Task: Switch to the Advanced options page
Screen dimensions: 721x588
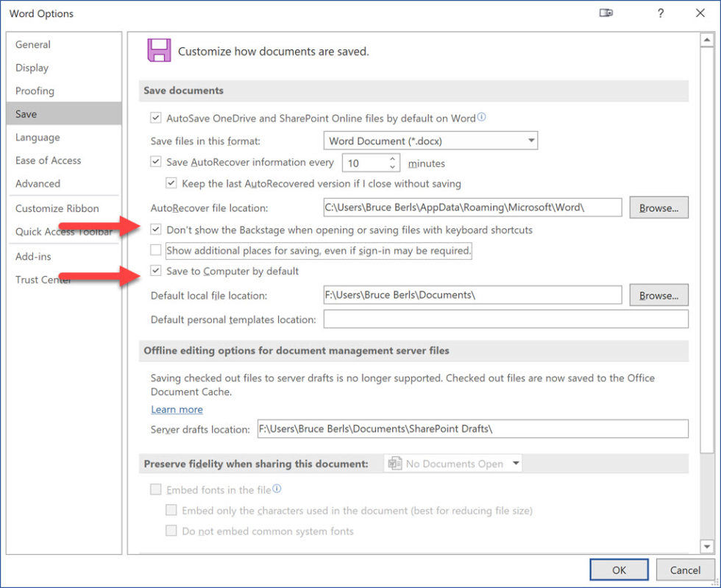Action: pyautogui.click(x=38, y=183)
